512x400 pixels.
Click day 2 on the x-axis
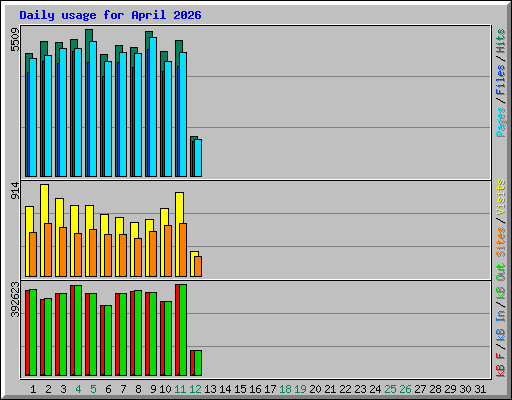[x=48, y=389]
